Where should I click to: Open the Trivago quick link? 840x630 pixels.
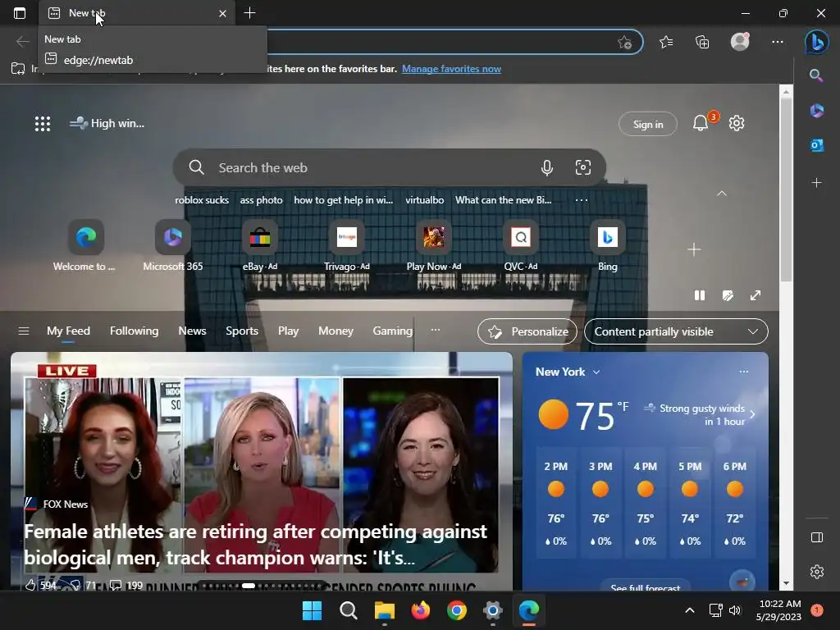coord(347,246)
